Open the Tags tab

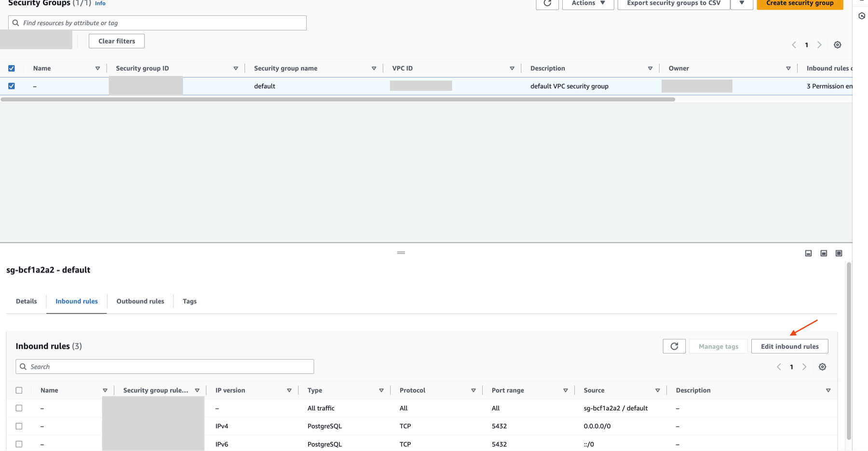click(189, 301)
